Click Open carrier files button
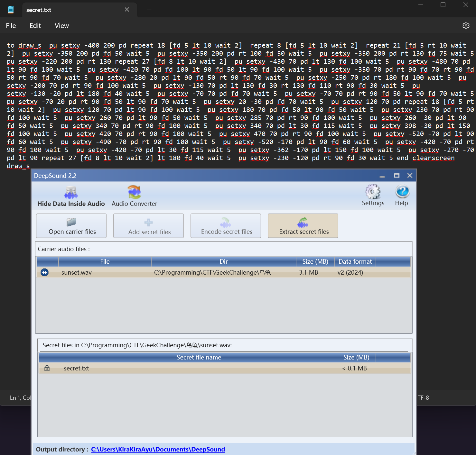The height and width of the screenshot is (455, 476). point(71,226)
